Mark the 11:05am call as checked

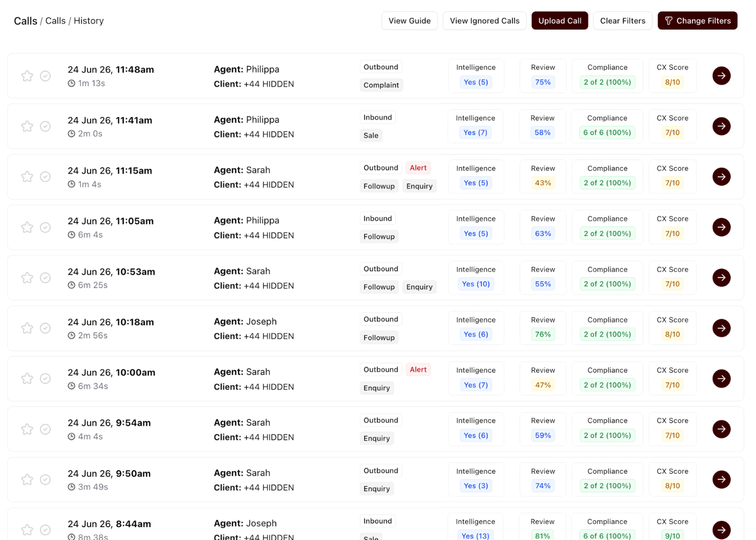tap(46, 228)
